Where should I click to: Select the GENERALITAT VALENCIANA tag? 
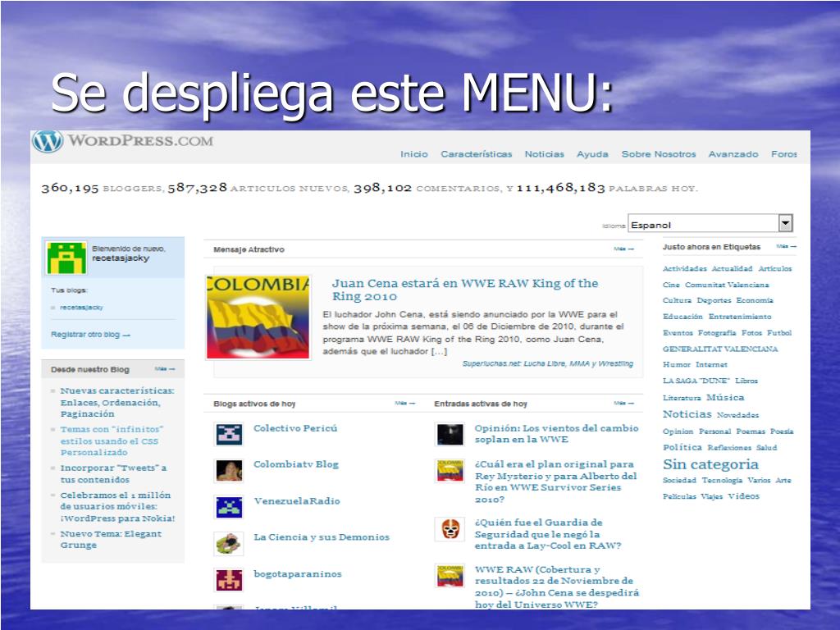pyautogui.click(x=720, y=349)
